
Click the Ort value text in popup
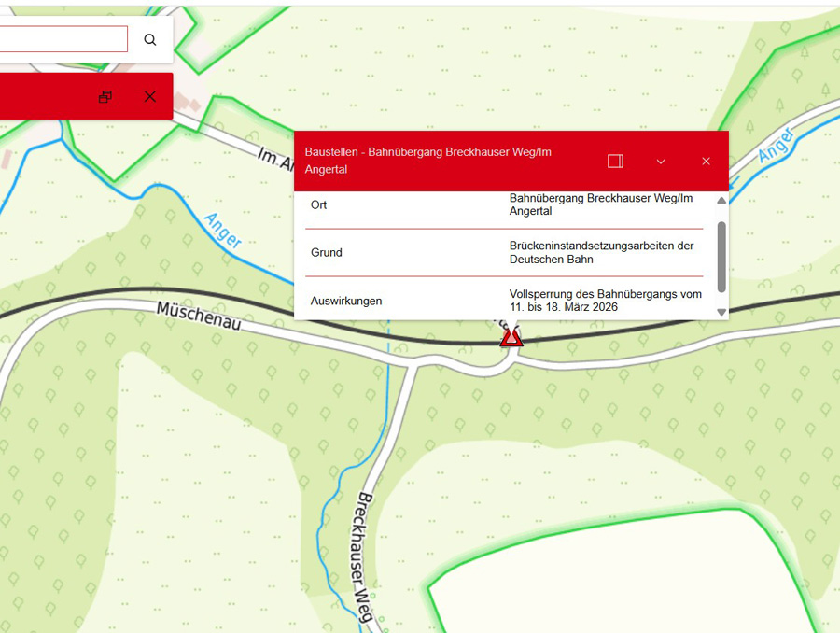601,204
